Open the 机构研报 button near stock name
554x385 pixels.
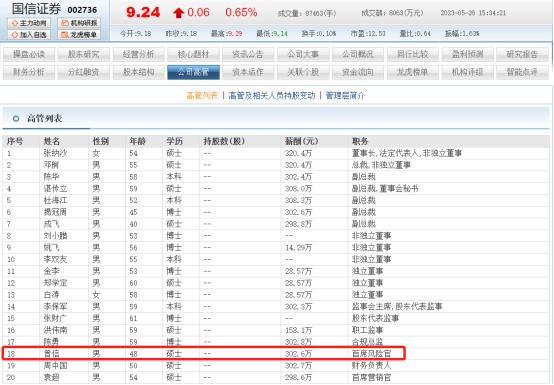pyautogui.click(x=79, y=23)
